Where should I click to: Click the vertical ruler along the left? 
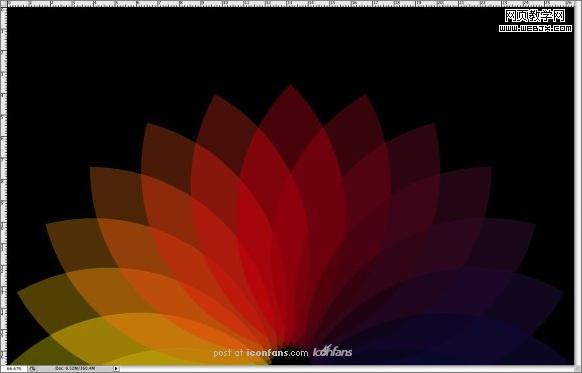(x=4, y=186)
